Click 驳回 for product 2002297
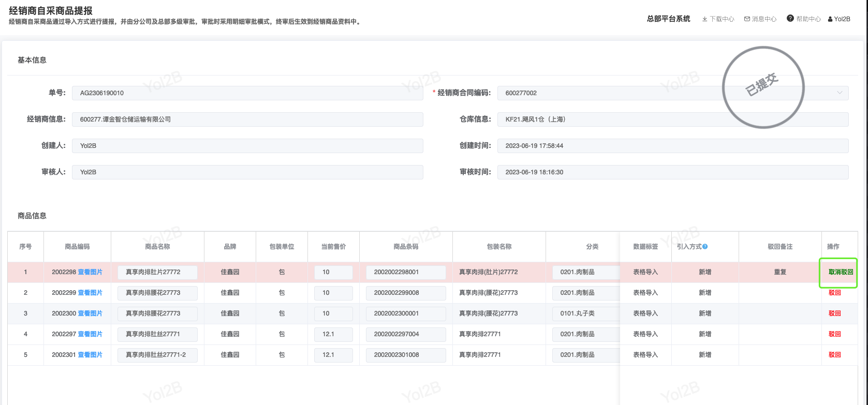868x405 pixels. coord(834,334)
